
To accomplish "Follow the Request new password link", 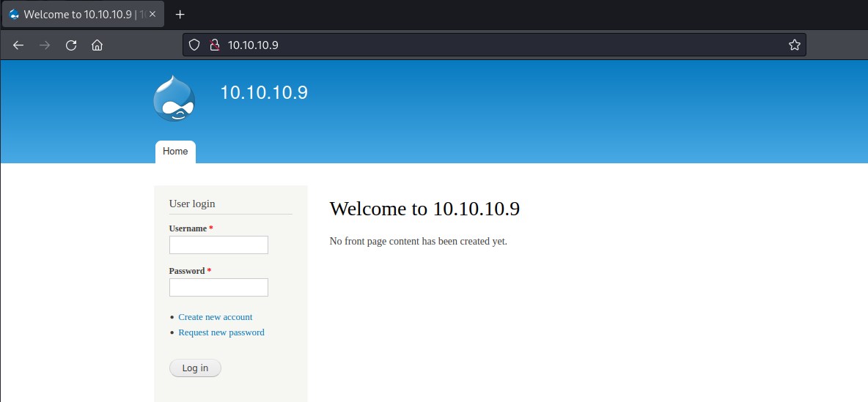I will pos(221,332).
